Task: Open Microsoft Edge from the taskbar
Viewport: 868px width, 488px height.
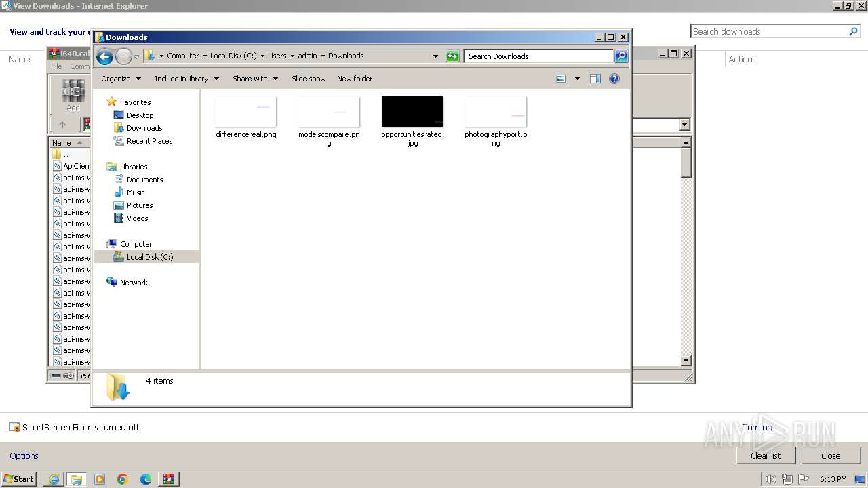Action: (x=146, y=479)
